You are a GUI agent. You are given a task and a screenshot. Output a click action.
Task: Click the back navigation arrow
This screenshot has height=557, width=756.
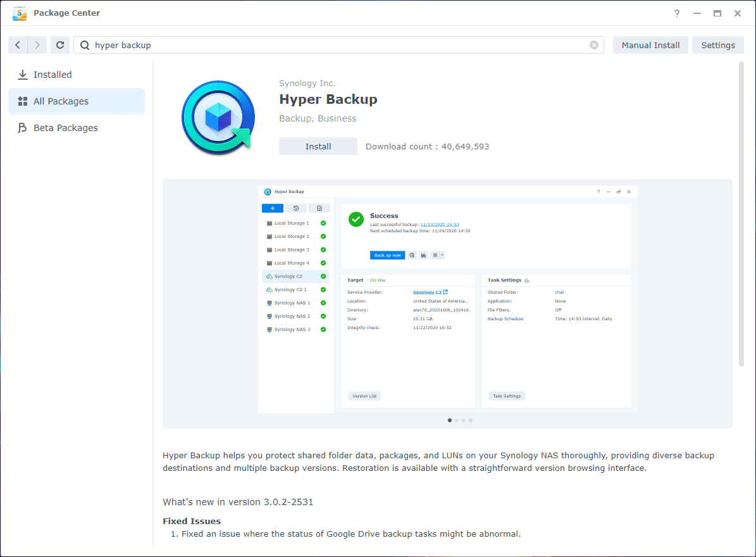[x=18, y=45]
